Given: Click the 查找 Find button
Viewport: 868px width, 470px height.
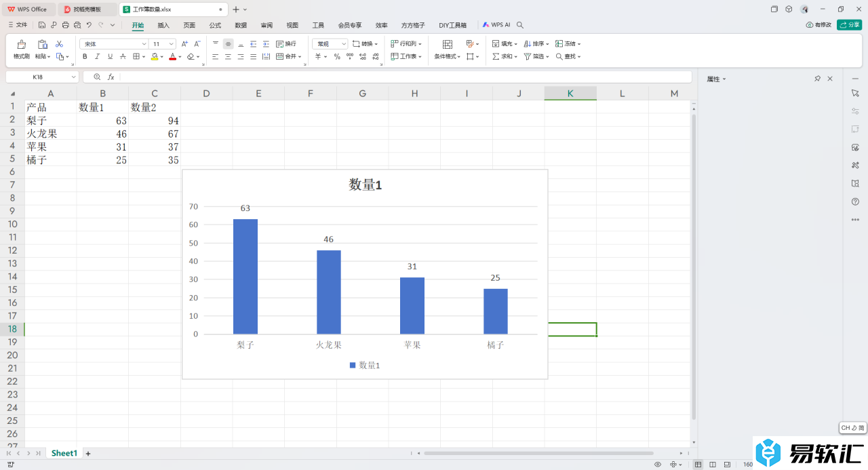Looking at the screenshot, I should coord(568,57).
